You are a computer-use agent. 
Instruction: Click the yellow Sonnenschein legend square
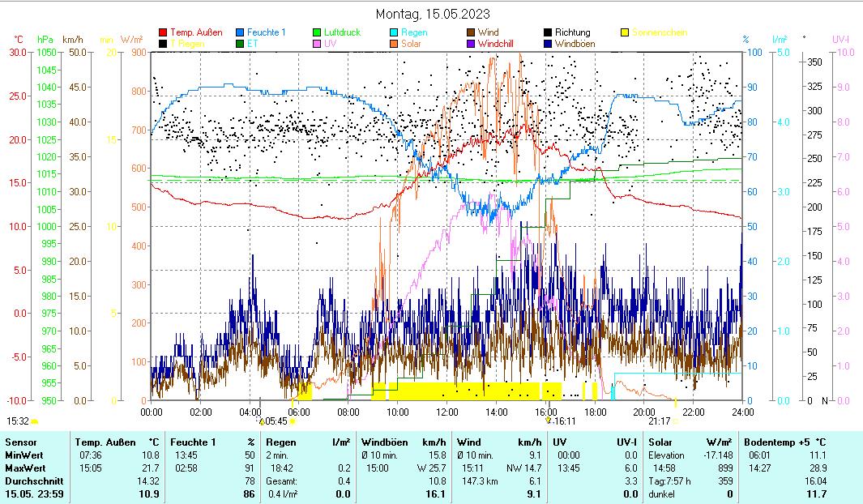(x=625, y=33)
